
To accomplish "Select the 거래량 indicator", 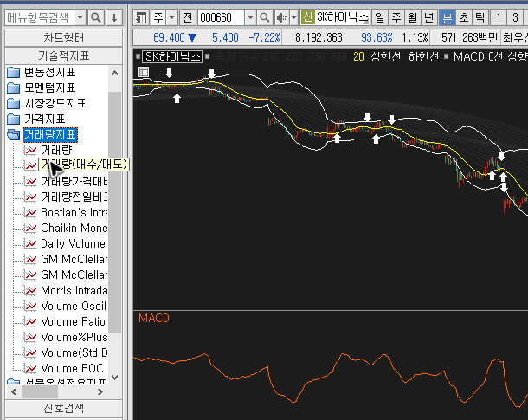I will tap(56, 150).
